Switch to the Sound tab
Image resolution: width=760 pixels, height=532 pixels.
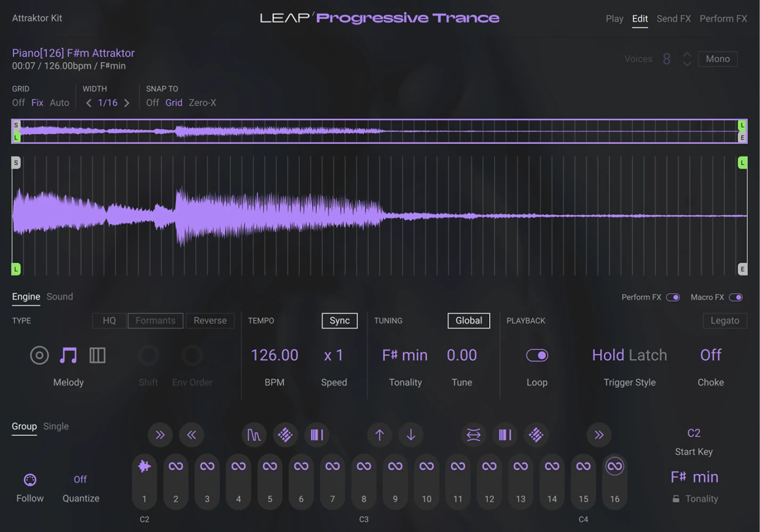[x=59, y=296]
